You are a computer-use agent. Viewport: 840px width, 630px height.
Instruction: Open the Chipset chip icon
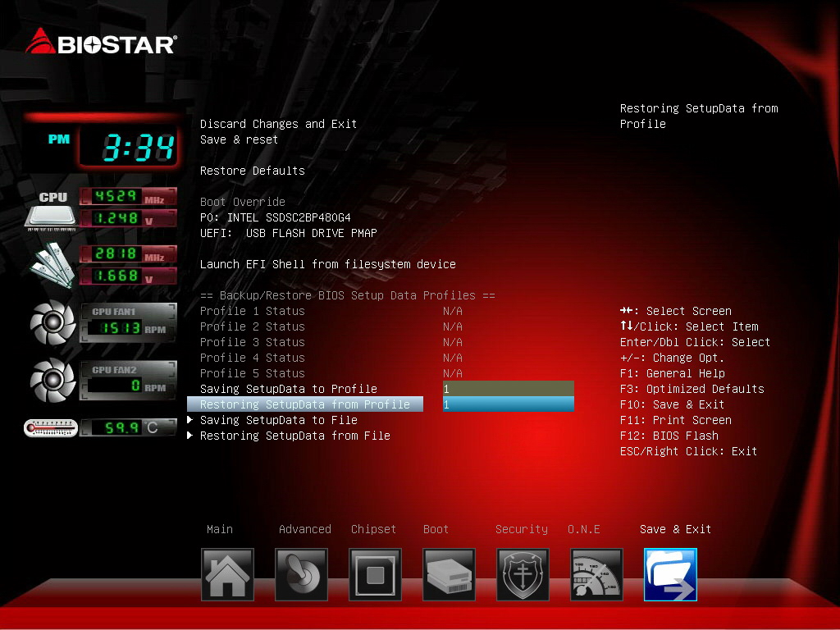coord(375,574)
